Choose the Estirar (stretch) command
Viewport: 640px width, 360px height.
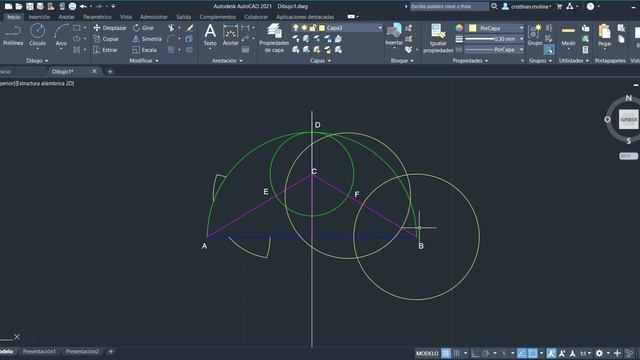(x=106, y=50)
